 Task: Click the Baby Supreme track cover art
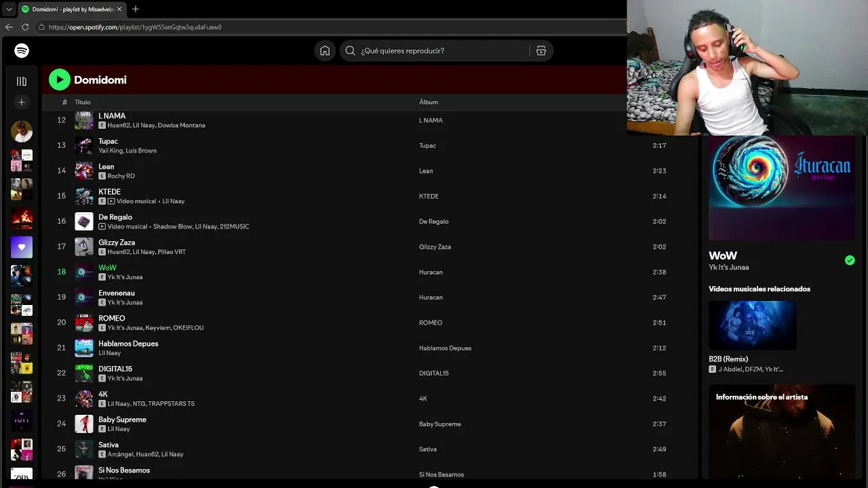point(84,424)
